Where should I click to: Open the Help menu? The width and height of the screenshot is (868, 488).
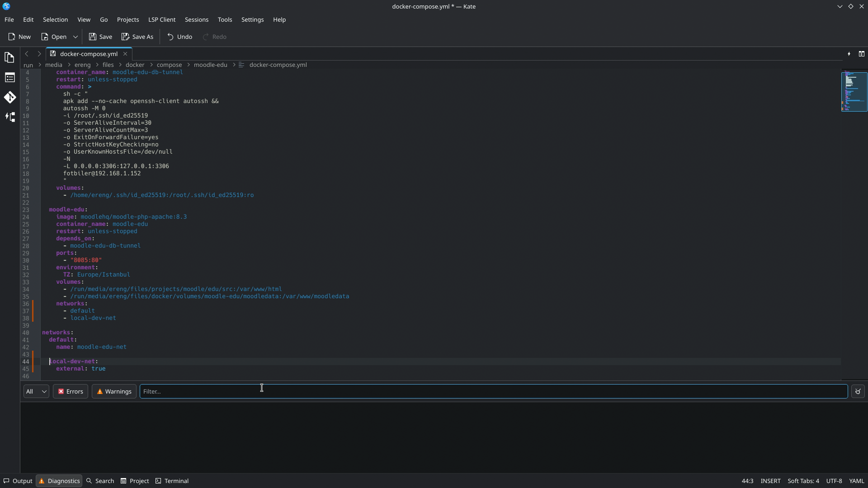[279, 19]
